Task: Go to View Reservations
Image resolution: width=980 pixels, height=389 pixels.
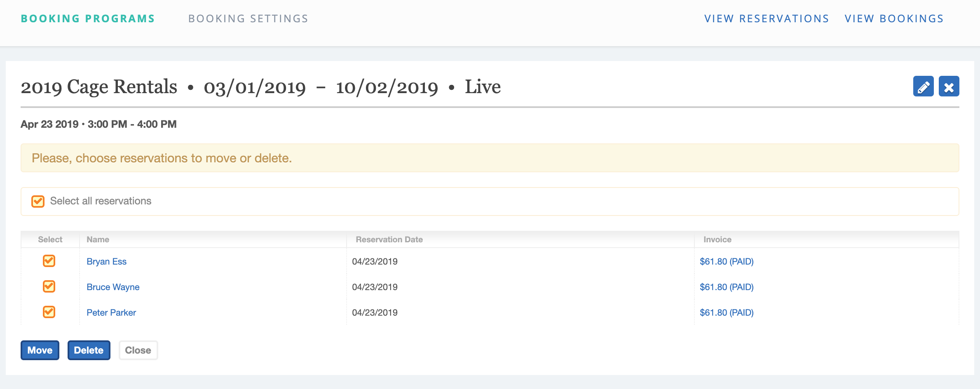Action: coord(767,19)
